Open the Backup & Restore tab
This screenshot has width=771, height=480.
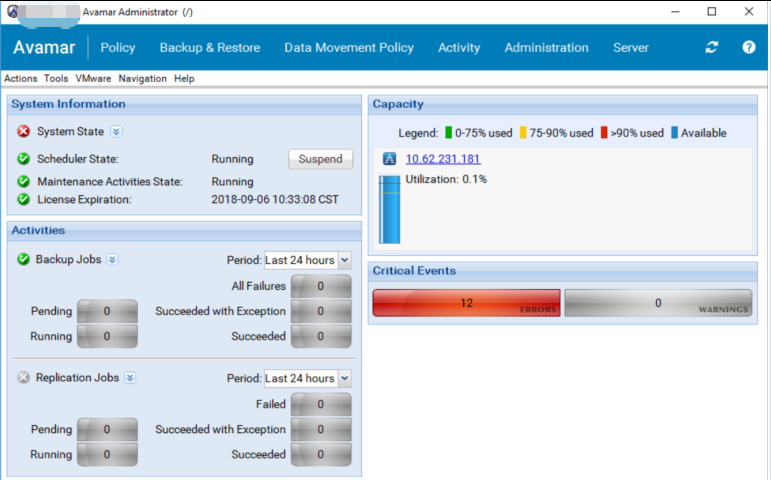[x=210, y=48]
